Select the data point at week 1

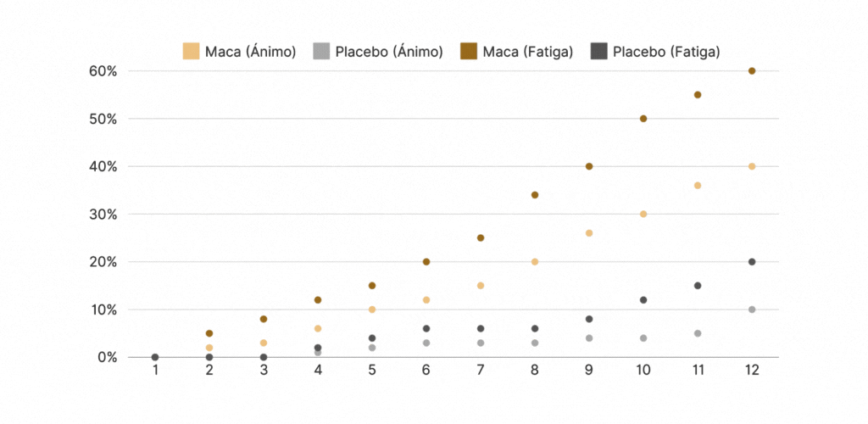coord(155,357)
